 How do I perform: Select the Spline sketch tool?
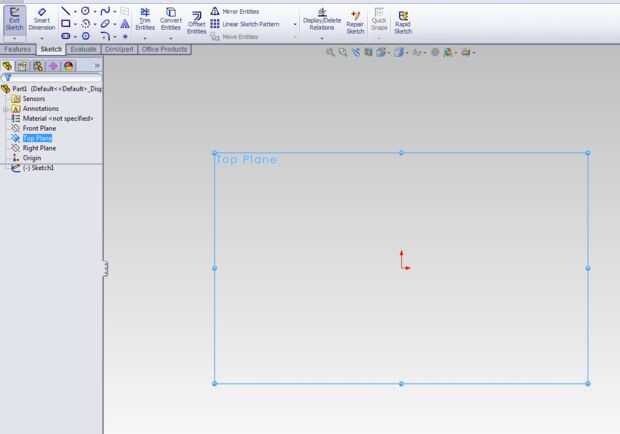(x=105, y=11)
